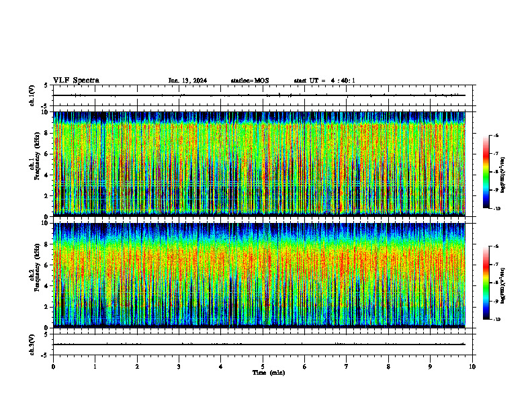
Task: Click the ch.2 color bar log(PSD) label
Action: tap(503, 286)
